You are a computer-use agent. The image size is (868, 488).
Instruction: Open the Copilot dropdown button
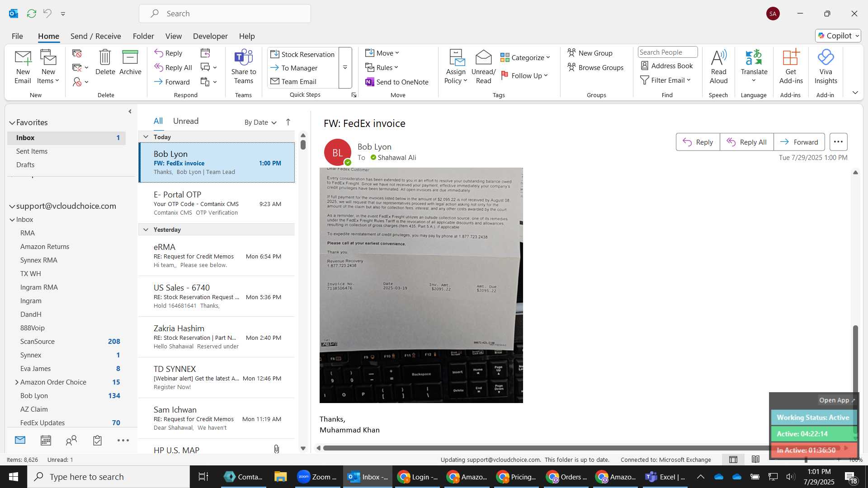click(838, 36)
